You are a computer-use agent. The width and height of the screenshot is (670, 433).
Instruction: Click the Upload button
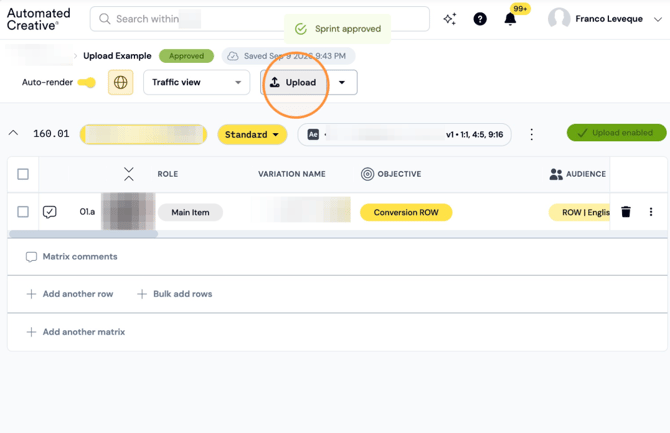coord(294,82)
